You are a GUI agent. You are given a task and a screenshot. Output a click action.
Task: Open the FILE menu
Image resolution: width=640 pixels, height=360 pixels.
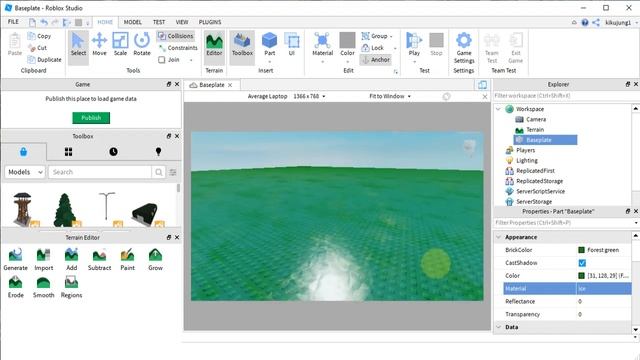coord(13,22)
